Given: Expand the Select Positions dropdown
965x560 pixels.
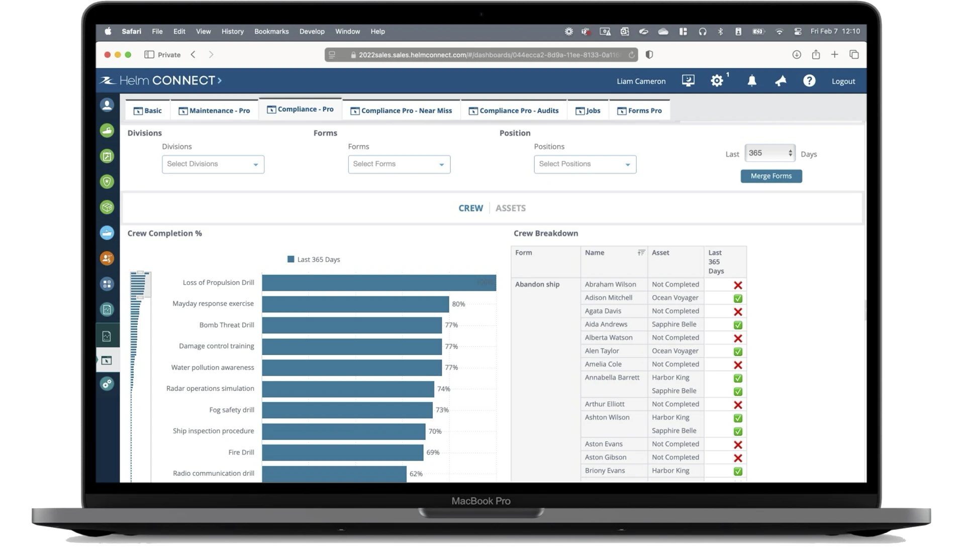Looking at the screenshot, I should [585, 164].
